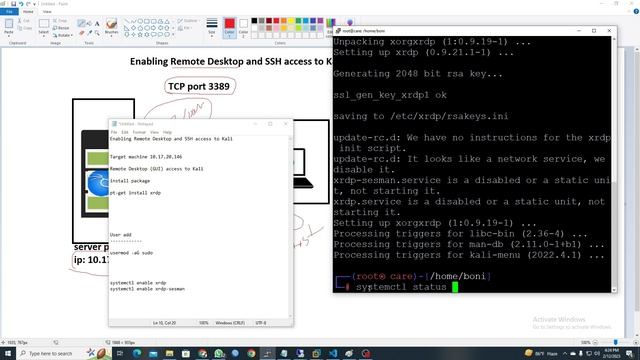Select the Color picker eyedropper tool
Image resolution: width=640 pixels, height=360 pixels.
[89, 32]
